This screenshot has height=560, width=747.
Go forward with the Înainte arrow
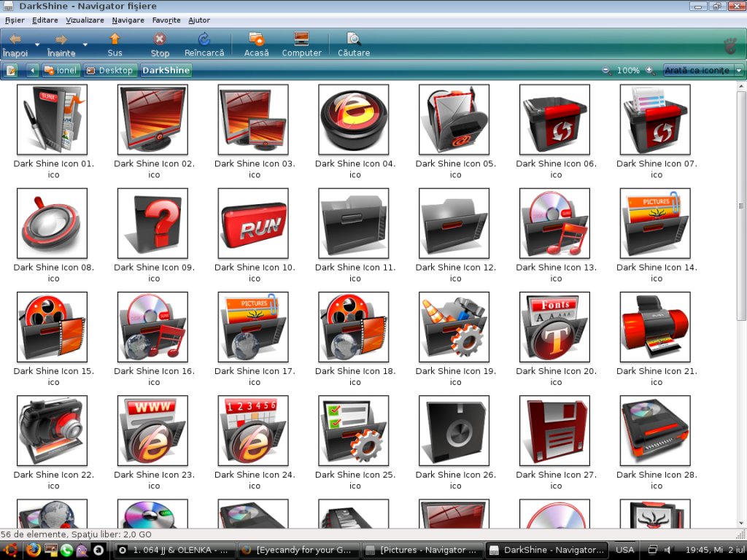(x=61, y=44)
